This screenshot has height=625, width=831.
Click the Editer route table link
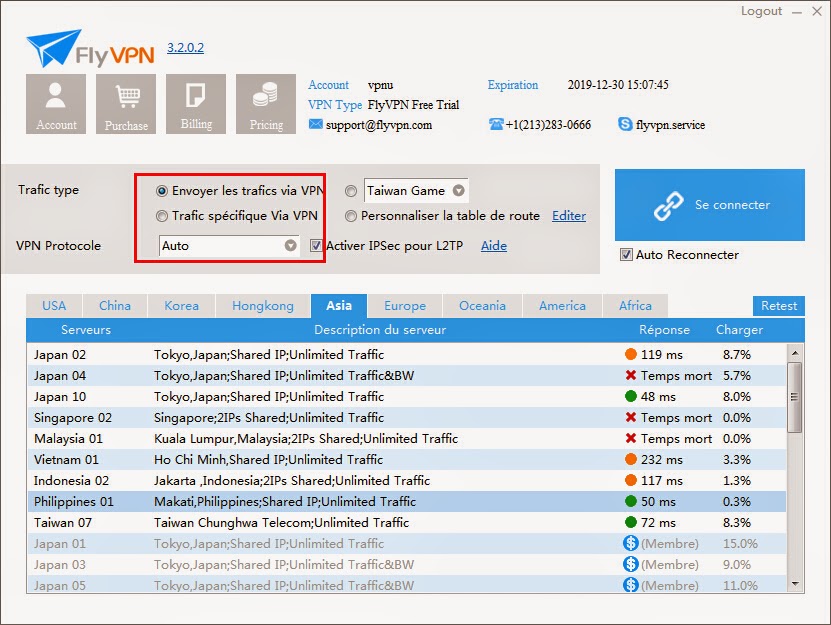pyautogui.click(x=569, y=216)
